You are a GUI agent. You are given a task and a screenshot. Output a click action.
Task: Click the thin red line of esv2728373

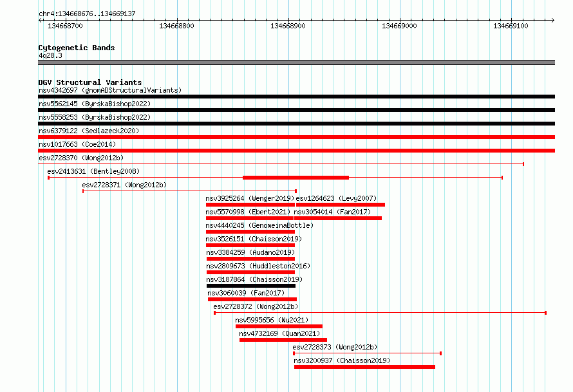click(x=367, y=353)
